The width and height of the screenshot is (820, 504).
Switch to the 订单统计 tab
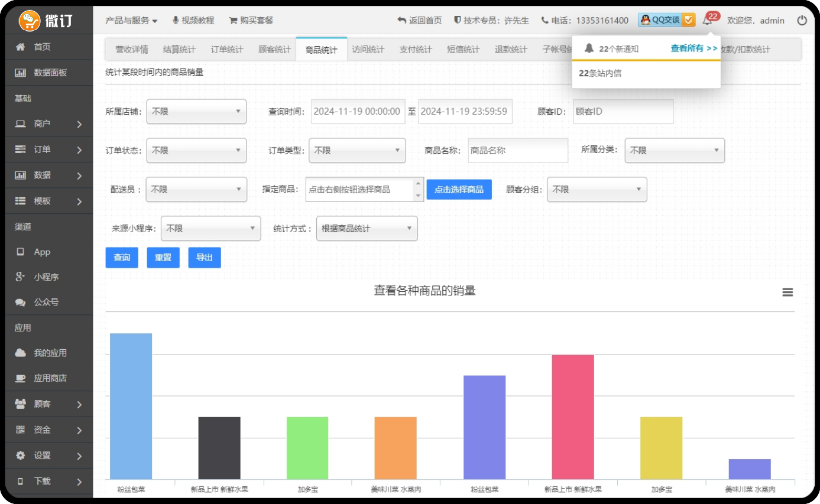pos(227,50)
